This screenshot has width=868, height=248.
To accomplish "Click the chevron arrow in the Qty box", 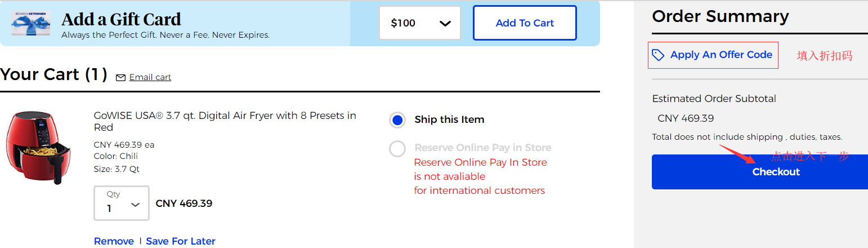I will coord(135,205).
